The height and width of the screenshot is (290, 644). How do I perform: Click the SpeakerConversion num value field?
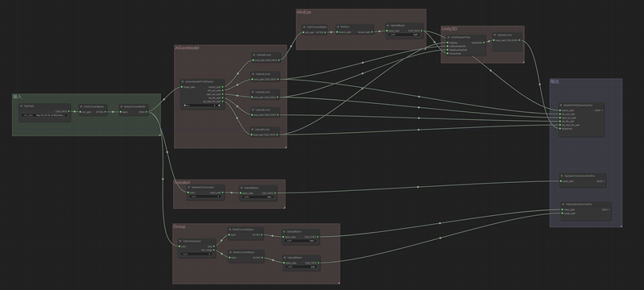coord(205,197)
